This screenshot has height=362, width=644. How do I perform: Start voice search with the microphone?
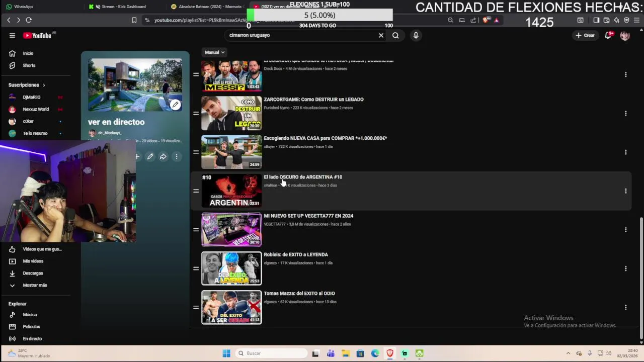tap(416, 35)
